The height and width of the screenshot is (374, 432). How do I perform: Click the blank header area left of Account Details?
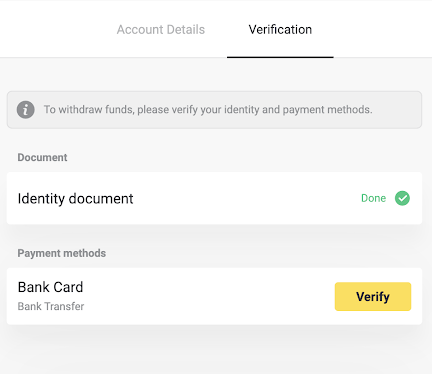(x=57, y=30)
